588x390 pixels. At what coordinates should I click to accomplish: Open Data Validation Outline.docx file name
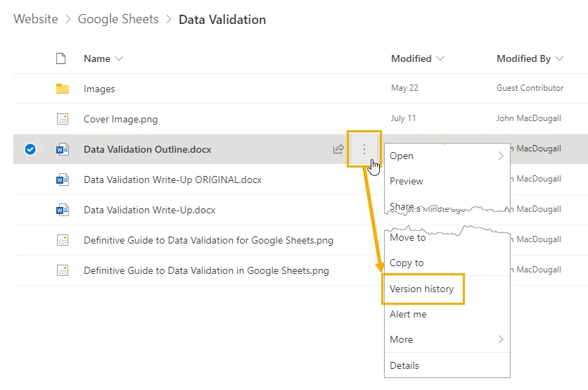click(148, 149)
